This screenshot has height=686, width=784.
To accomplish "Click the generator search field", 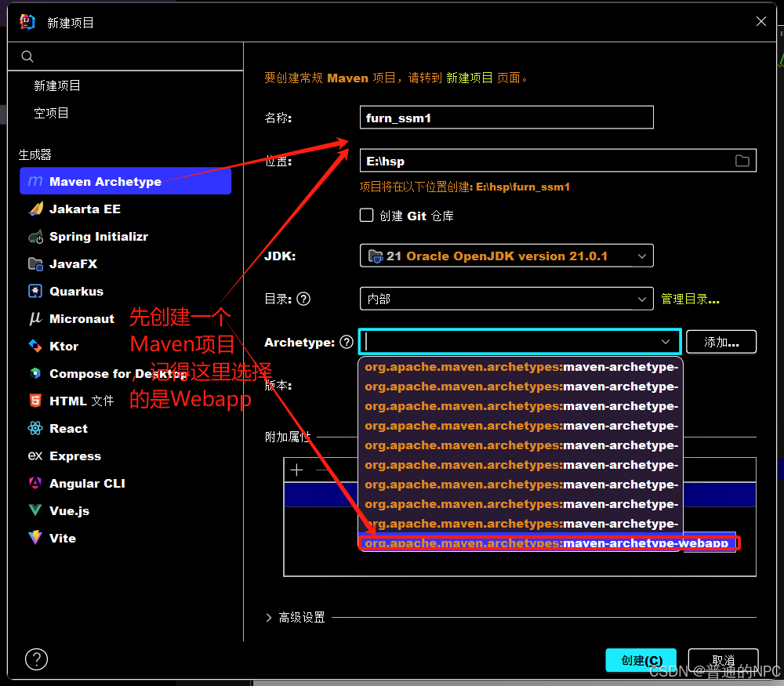I will [125, 56].
